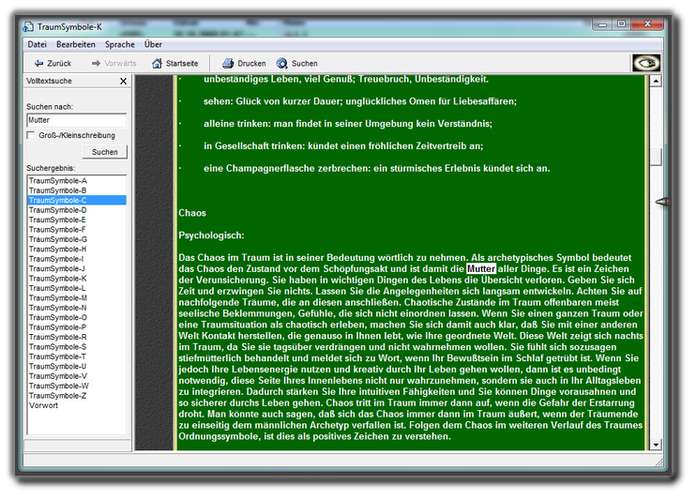Image resolution: width=696 pixels, height=500 pixels.
Task: Maximize the TraumSymbole-K window
Action: pos(621,24)
